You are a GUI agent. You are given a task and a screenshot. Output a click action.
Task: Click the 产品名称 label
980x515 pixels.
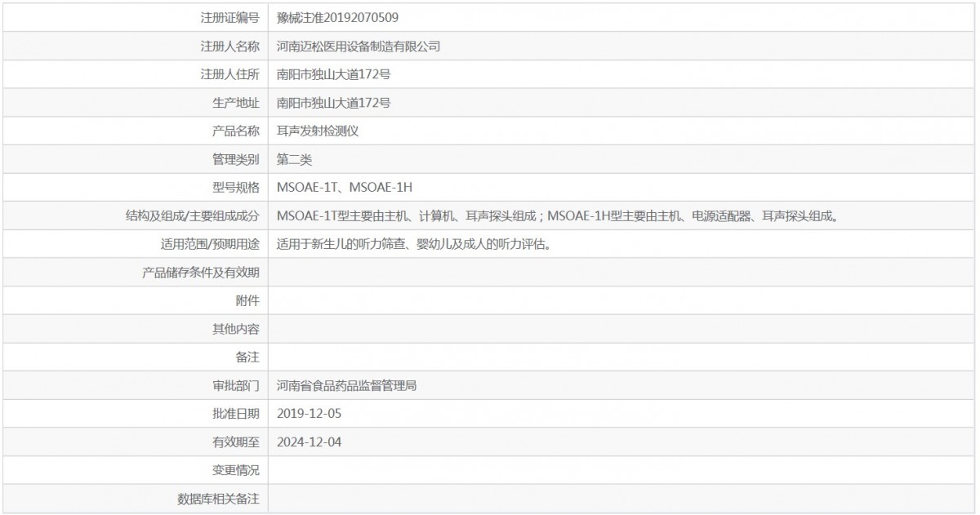coord(236,131)
